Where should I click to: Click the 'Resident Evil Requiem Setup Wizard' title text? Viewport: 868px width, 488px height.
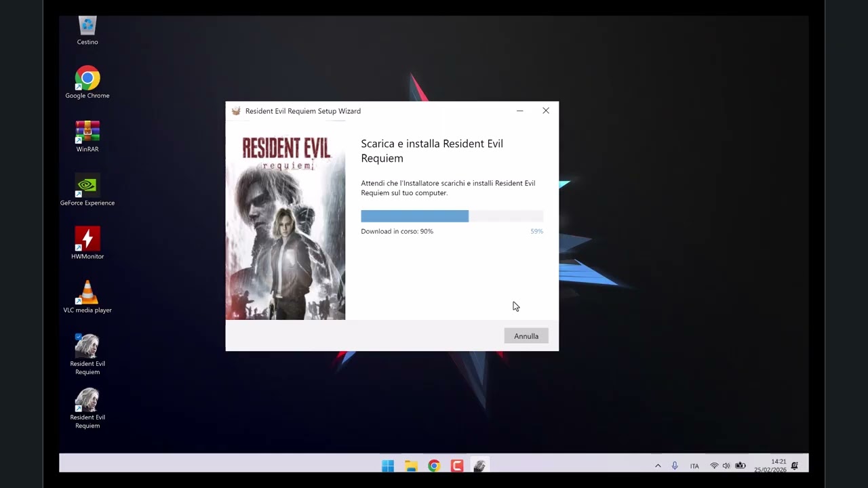(303, 111)
